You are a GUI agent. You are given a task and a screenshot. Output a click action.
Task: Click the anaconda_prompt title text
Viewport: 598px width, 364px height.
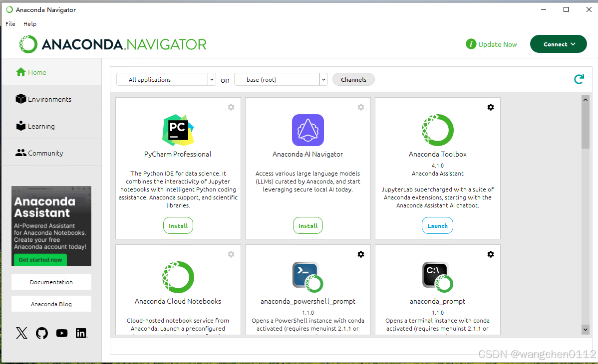point(437,301)
